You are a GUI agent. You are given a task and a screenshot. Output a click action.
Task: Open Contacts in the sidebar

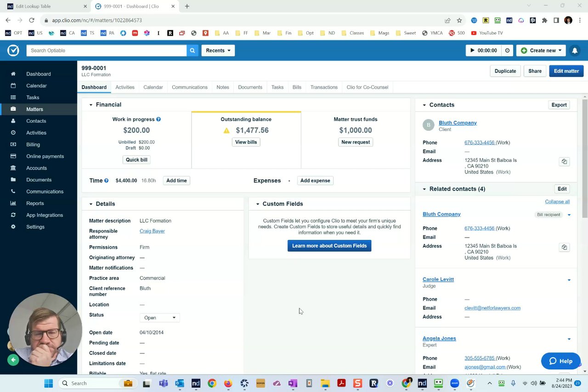(x=39, y=121)
